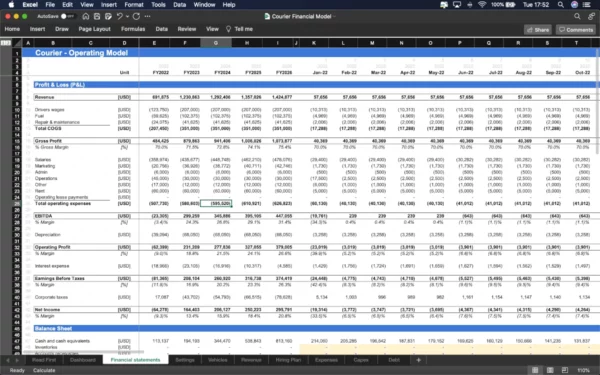Click the Undo arrow icon
Image resolution: width=600 pixels, height=375 pixels.
click(x=119, y=16)
